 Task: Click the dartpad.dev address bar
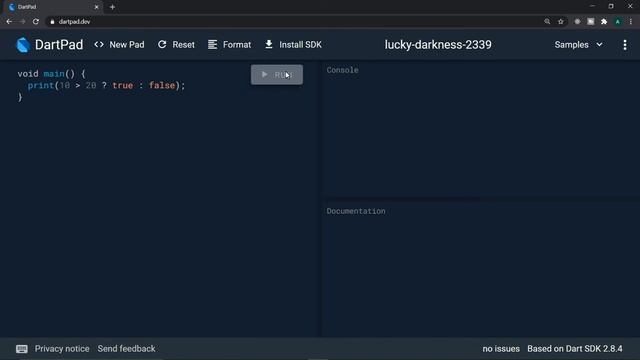pos(306,22)
